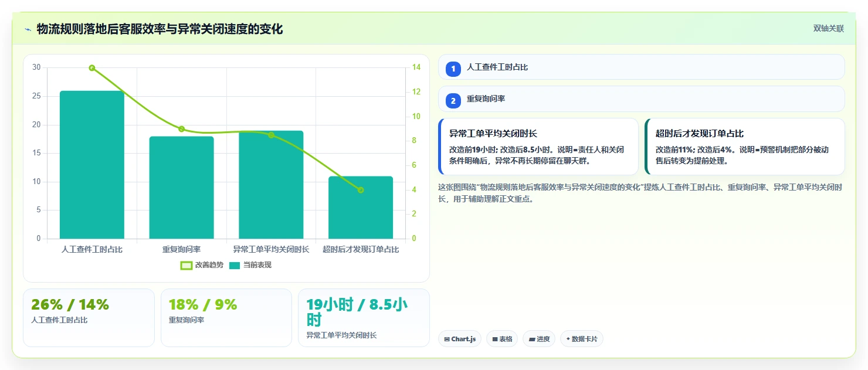Click the 双轴关联 label in header

pos(828,29)
